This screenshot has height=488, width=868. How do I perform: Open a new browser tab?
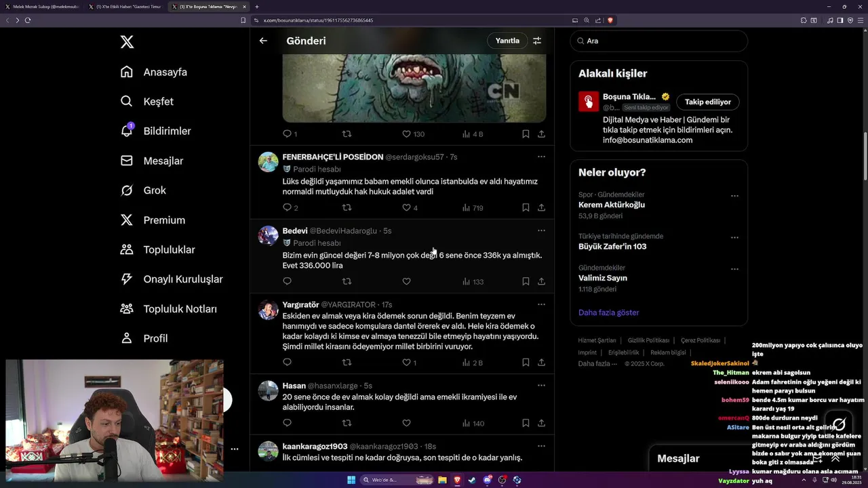click(256, 7)
